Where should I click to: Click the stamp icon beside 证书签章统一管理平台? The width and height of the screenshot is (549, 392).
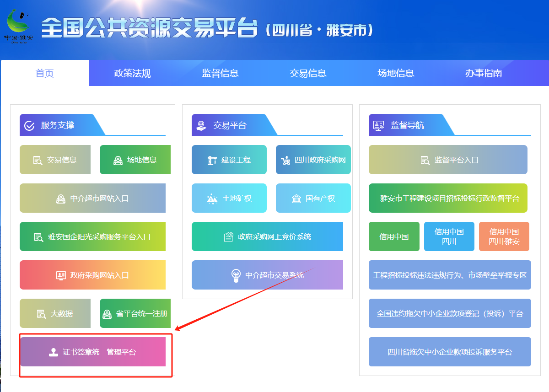point(54,352)
